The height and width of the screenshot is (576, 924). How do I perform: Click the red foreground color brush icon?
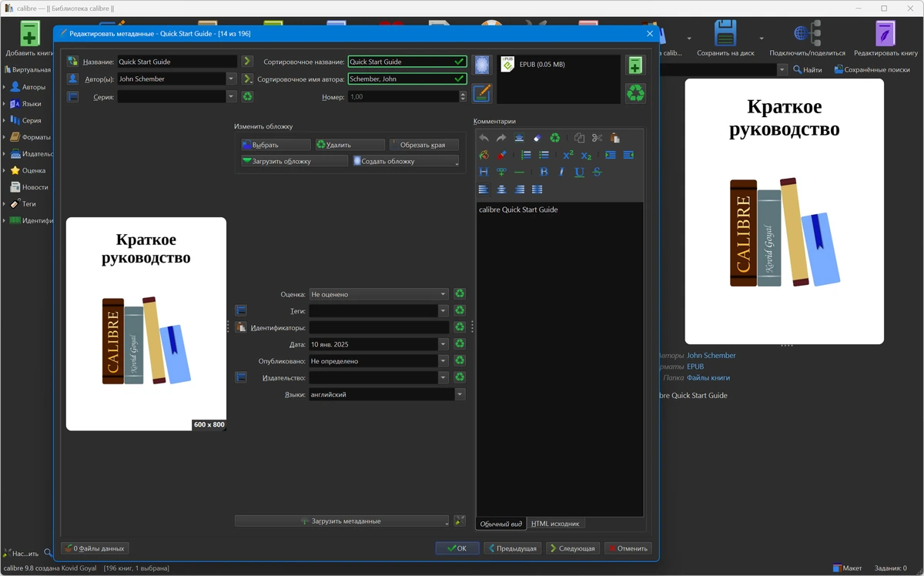501,155
